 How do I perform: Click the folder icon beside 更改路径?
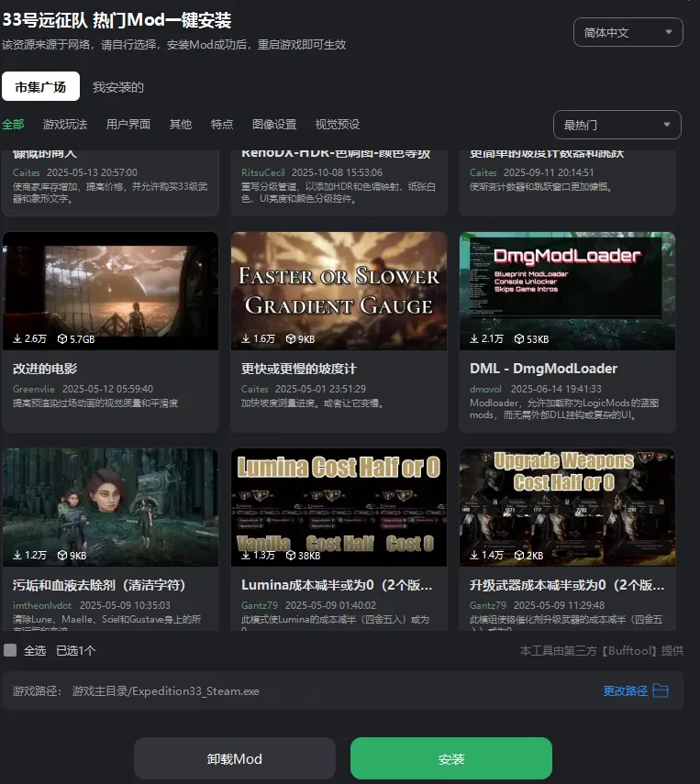pyautogui.click(x=661, y=690)
